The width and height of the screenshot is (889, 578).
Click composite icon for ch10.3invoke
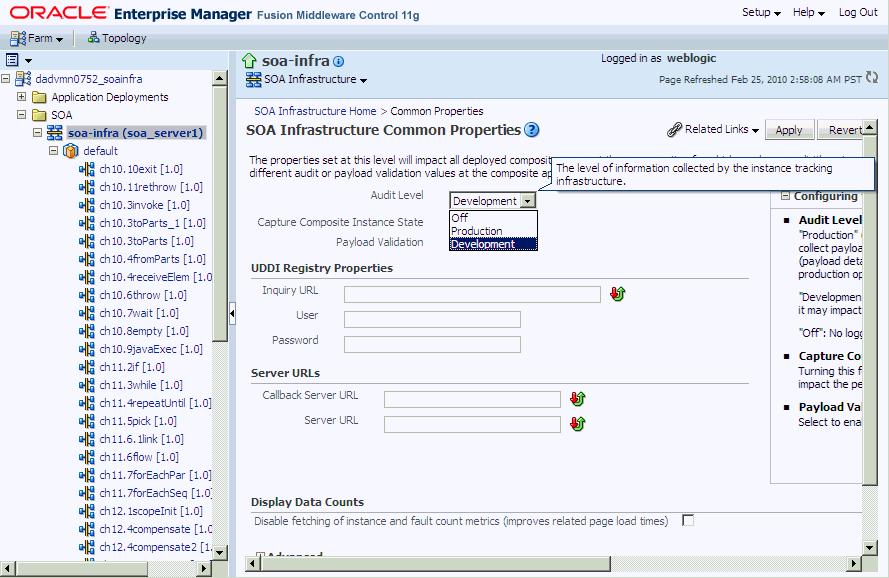pos(87,205)
